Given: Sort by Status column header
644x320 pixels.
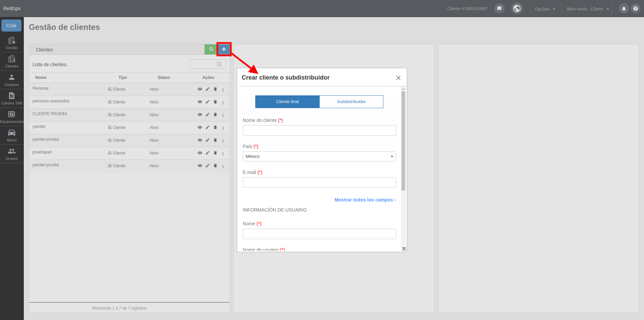Looking at the screenshot, I should point(164,78).
